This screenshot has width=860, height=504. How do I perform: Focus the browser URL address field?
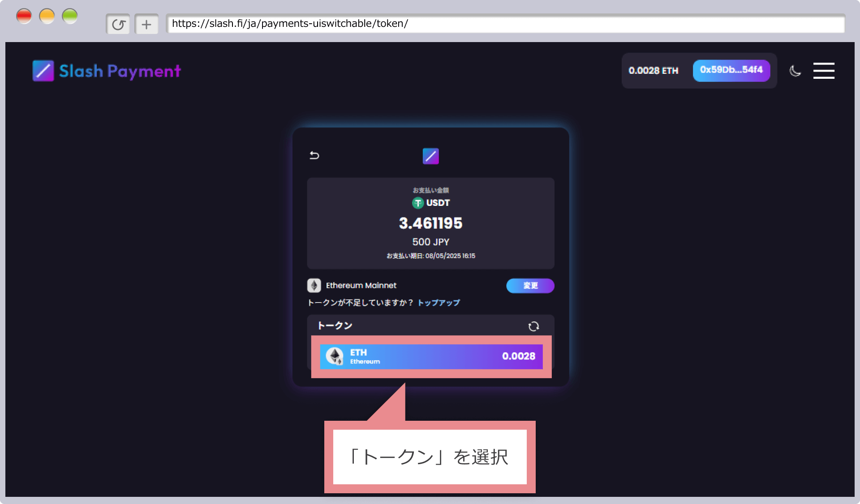(x=505, y=24)
